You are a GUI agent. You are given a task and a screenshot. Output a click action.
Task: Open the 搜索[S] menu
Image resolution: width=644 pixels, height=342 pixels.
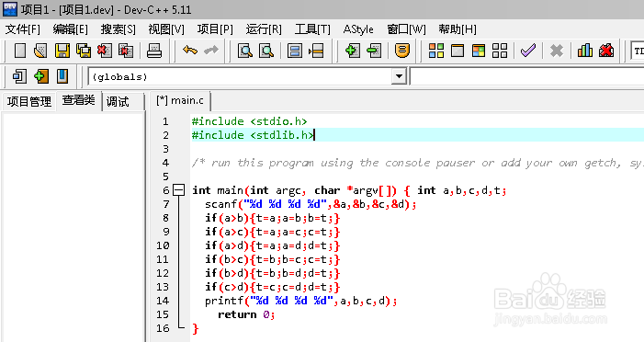point(119,29)
